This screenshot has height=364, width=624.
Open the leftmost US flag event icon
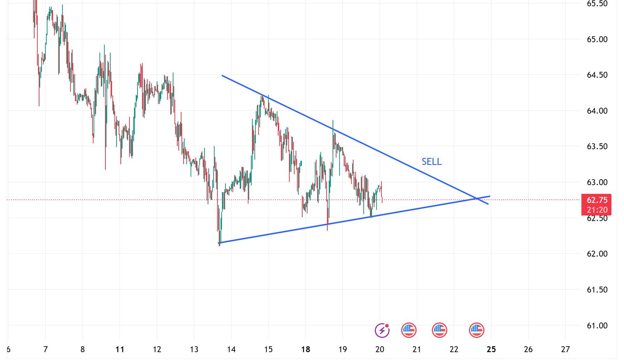point(409,330)
